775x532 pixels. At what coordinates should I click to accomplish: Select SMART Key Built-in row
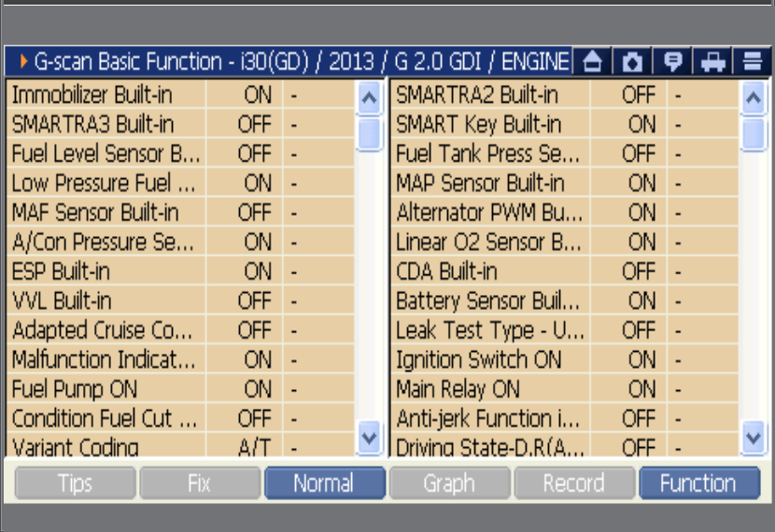point(565,124)
